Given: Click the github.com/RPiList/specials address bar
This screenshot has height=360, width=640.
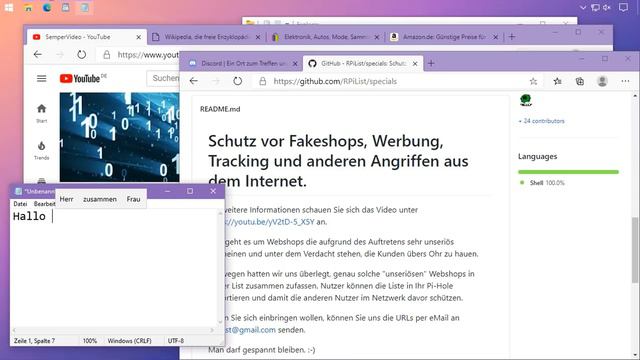Looking at the screenshot, I should coord(335,81).
